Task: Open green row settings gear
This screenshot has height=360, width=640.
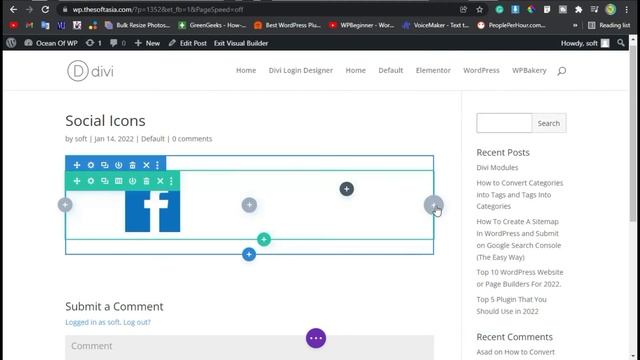Action: click(x=91, y=181)
